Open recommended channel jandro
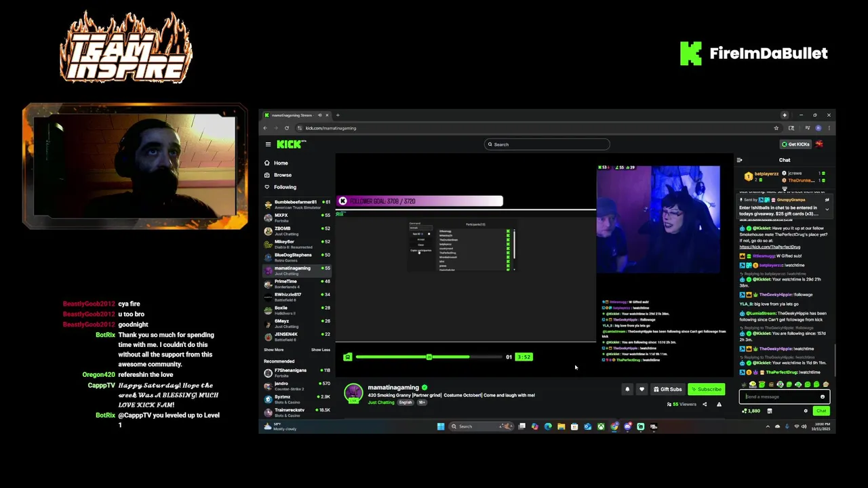 [x=297, y=386]
